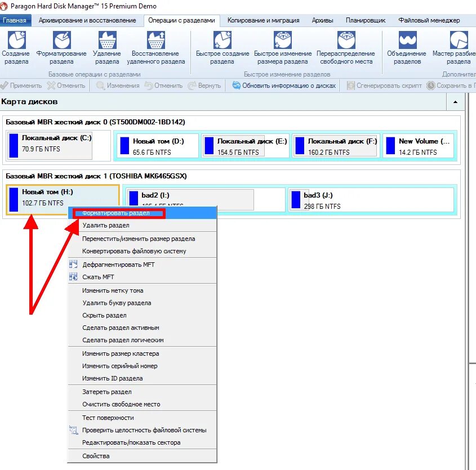Click Тест поверхности menu entry
476x470 pixels.
tap(109, 418)
